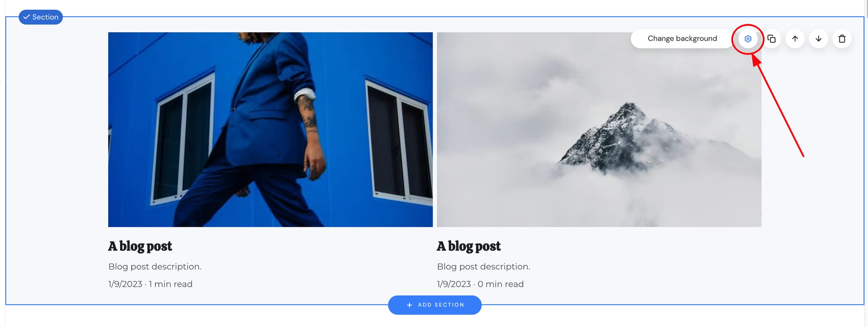Delete section with trash icon

(842, 39)
